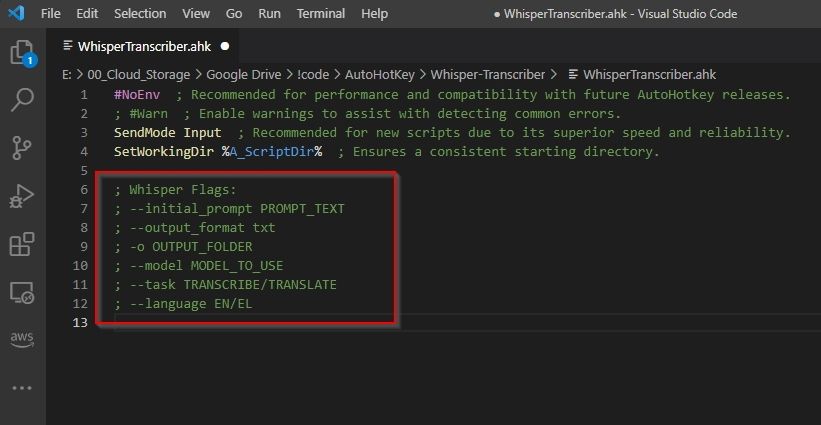Image resolution: width=821 pixels, height=425 pixels.
Task: Click the unsaved dot on WhisperTranscriber.ahk tab
Action: tap(225, 47)
